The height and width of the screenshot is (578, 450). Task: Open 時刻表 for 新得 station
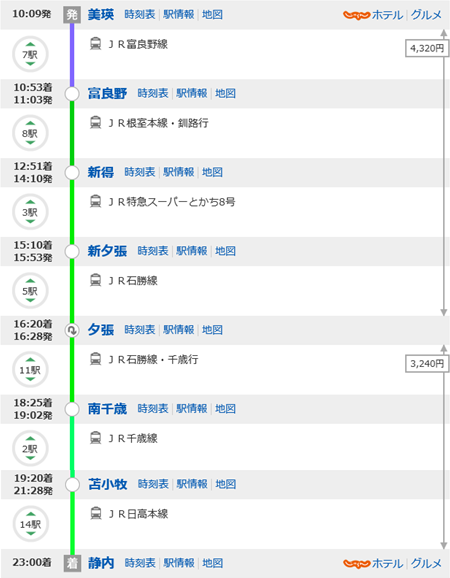[140, 172]
